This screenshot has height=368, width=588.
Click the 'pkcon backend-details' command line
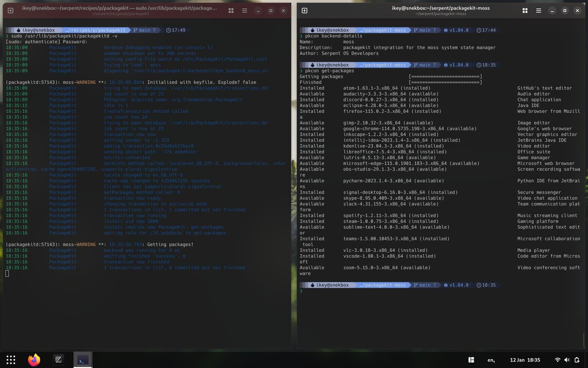point(334,36)
